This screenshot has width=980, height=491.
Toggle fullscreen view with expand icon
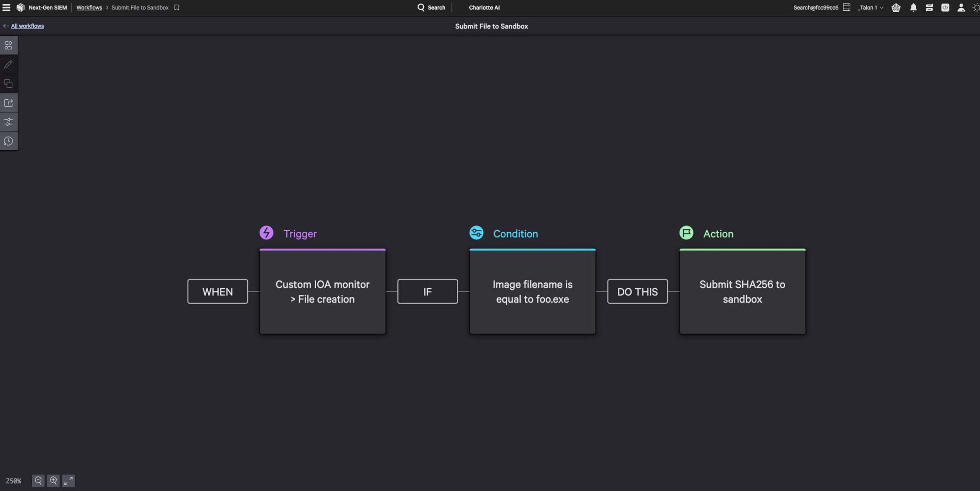pos(69,481)
